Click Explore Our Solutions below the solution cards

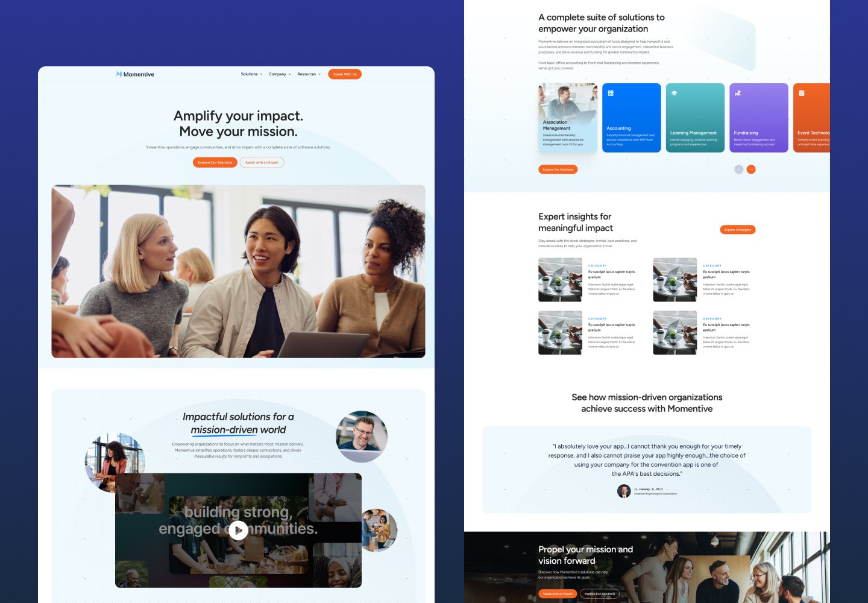pyautogui.click(x=558, y=169)
